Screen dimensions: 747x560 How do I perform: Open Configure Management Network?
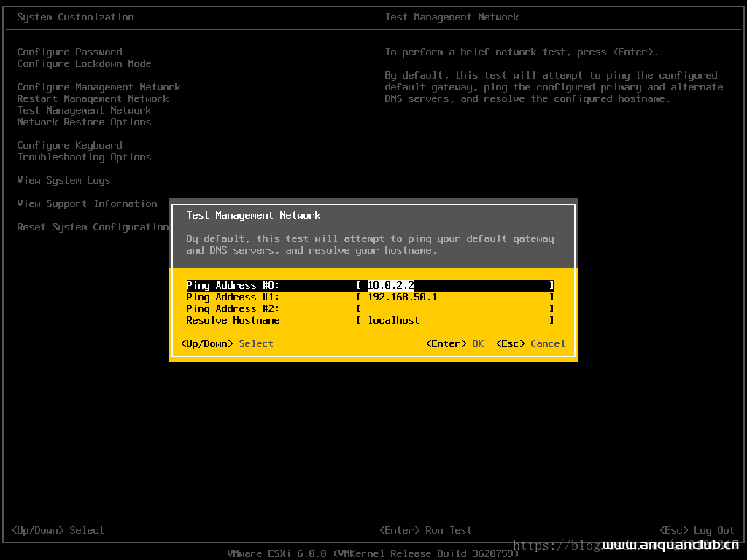click(98, 87)
